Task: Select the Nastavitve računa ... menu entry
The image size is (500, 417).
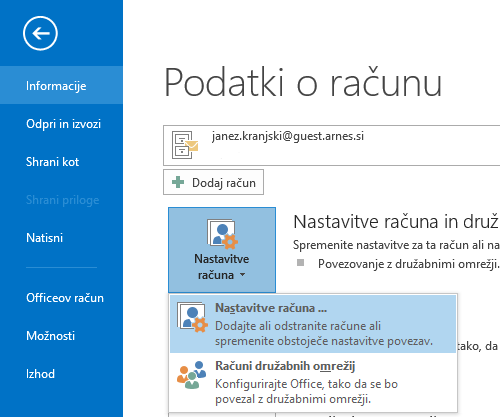Action: 313,324
